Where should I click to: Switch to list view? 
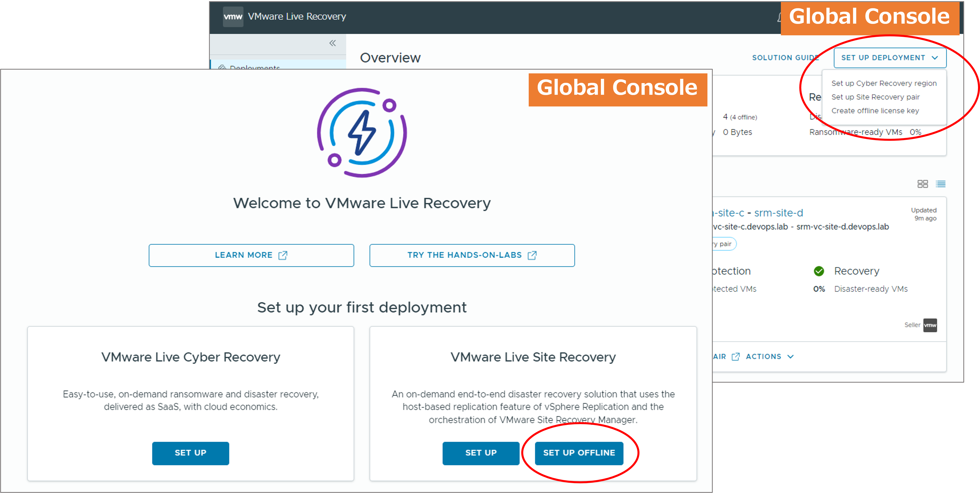(x=940, y=184)
